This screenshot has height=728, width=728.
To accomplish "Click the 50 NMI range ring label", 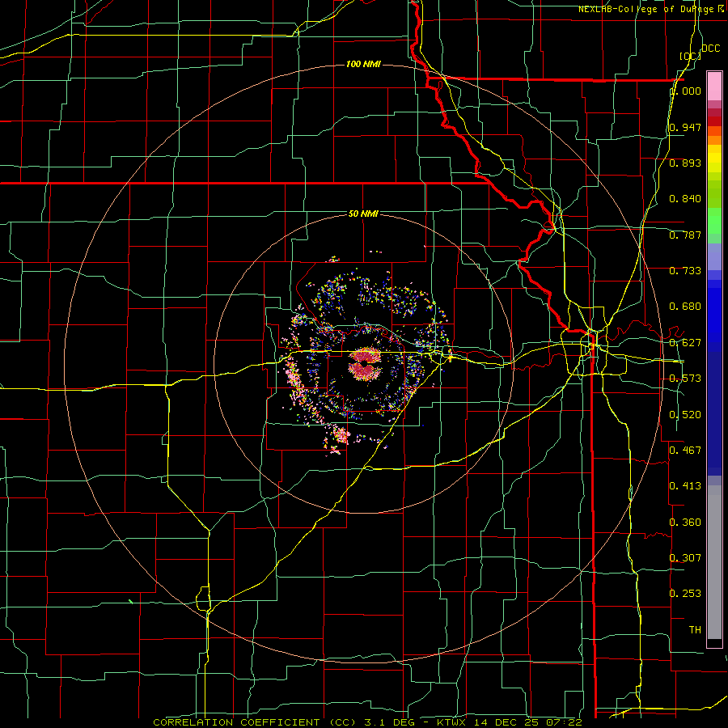I will point(363,214).
